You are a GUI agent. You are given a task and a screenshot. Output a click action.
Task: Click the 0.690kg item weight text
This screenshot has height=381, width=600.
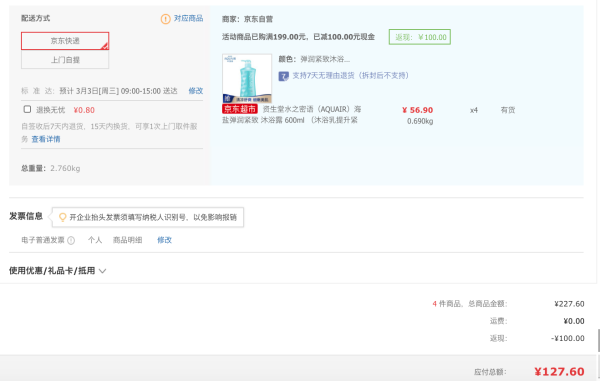pos(420,121)
